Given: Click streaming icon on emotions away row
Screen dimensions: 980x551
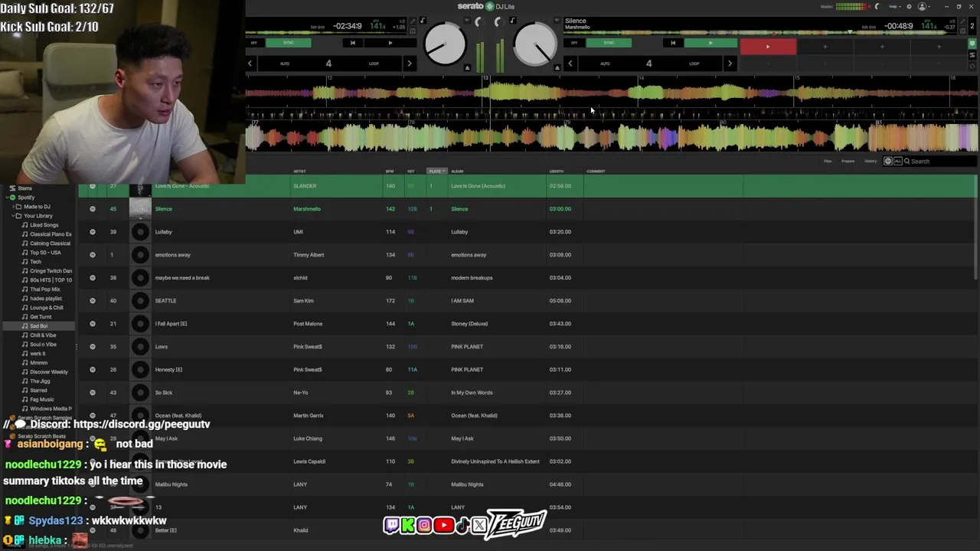Looking at the screenshot, I should point(93,255).
